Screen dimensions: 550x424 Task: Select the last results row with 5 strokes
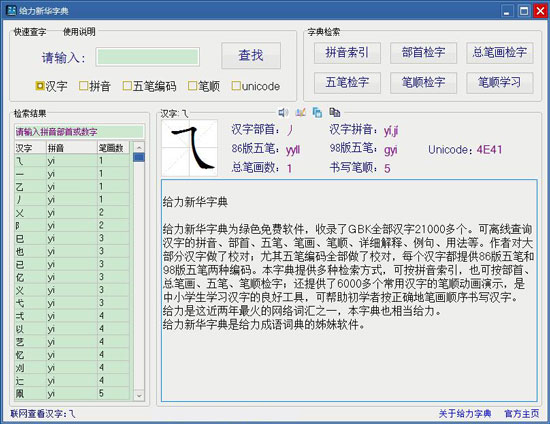72,393
